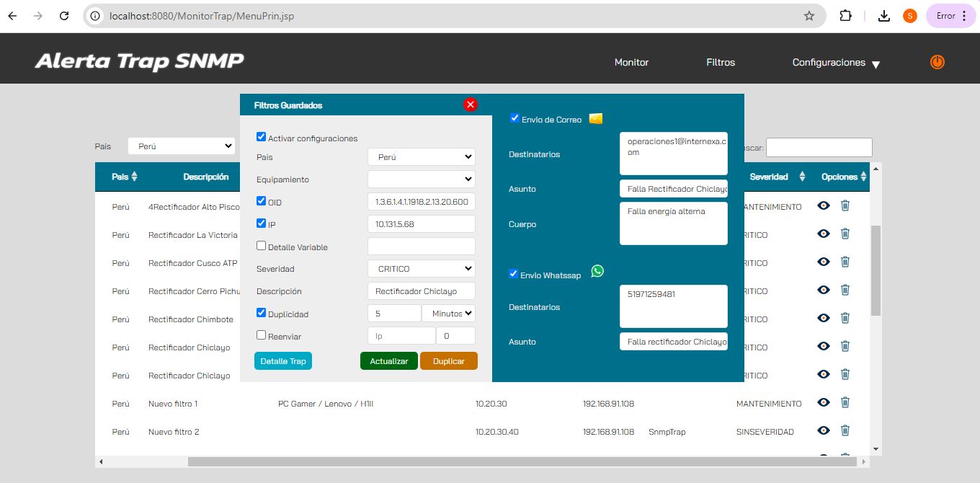Uncheck the IP checkbox

261,223
